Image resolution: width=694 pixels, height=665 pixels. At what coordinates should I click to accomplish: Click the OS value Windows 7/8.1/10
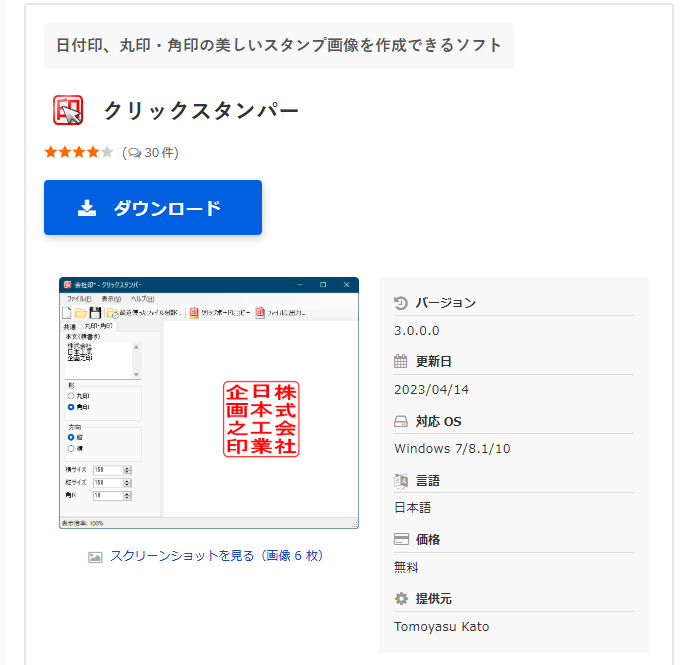click(452, 448)
